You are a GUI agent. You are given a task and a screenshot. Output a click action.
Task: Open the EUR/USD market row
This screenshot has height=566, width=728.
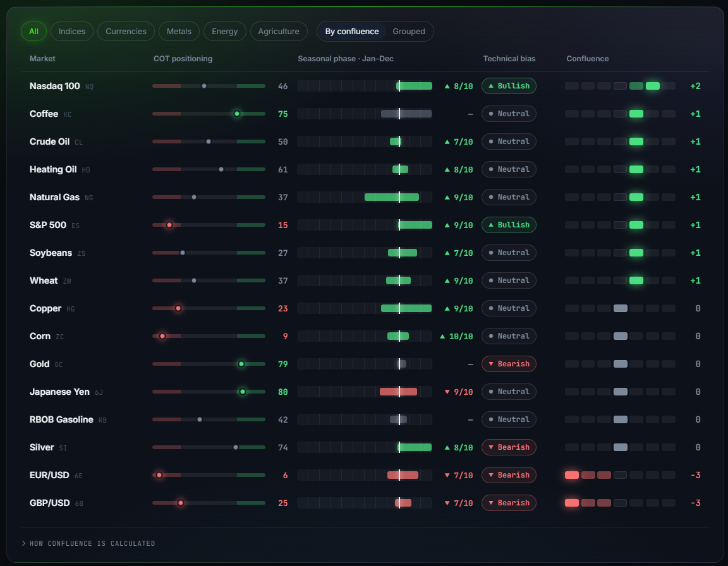coord(365,475)
